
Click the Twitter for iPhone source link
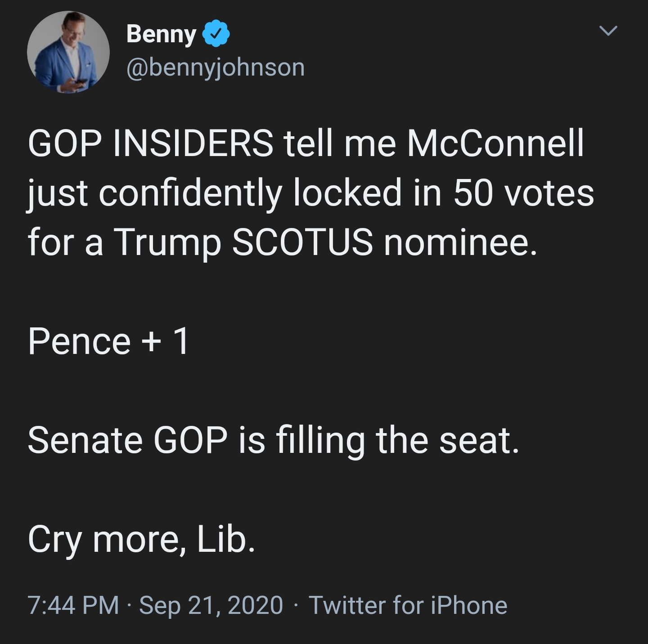pyautogui.click(x=408, y=605)
